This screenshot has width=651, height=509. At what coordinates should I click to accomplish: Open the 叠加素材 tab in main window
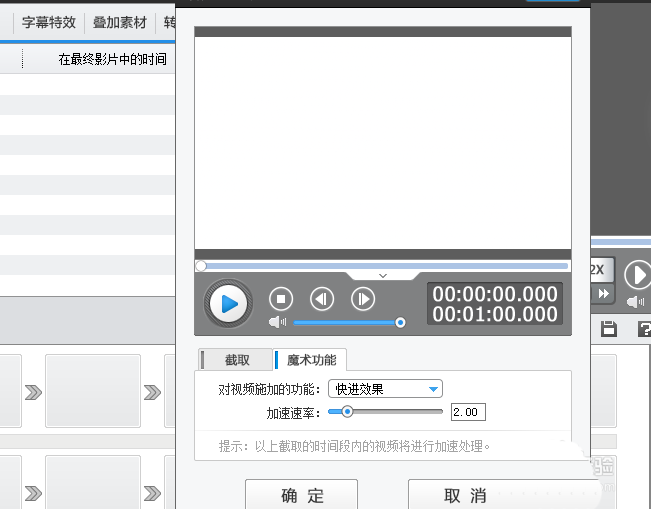pyautogui.click(x=120, y=22)
